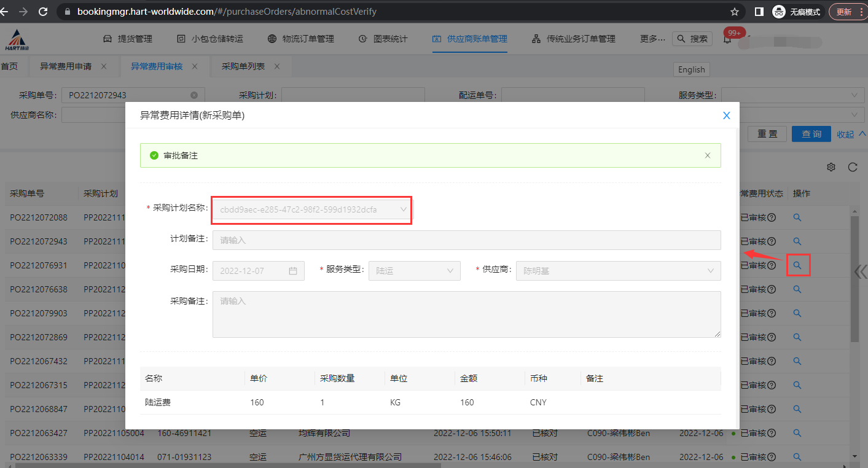Click the 查询 button
868x468 pixels.
pos(811,134)
